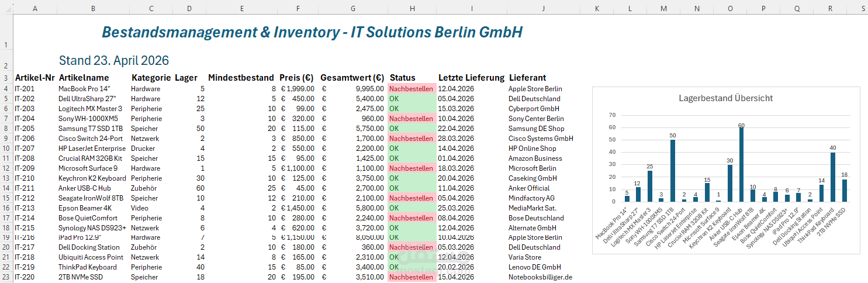
Task: Click the chart bar with data label 25
Action: click(649, 187)
